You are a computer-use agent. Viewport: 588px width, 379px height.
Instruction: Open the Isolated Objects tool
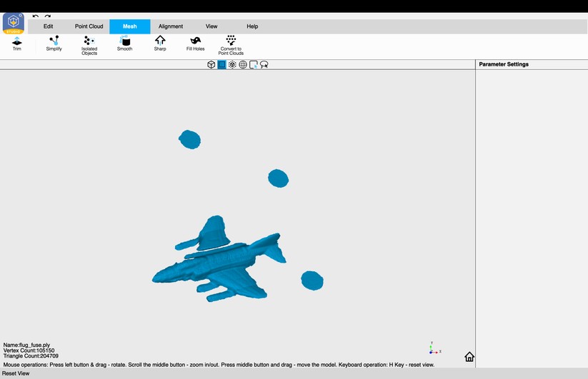pos(89,45)
